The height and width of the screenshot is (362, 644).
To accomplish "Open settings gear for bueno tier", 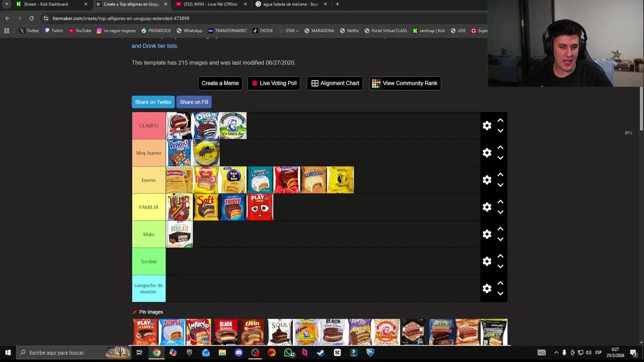I will pyautogui.click(x=487, y=180).
